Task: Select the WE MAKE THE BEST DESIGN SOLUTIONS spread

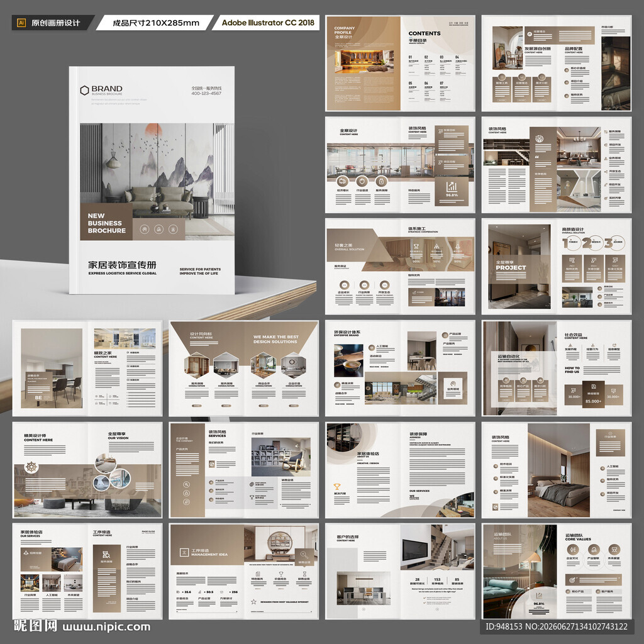Action: point(243,369)
